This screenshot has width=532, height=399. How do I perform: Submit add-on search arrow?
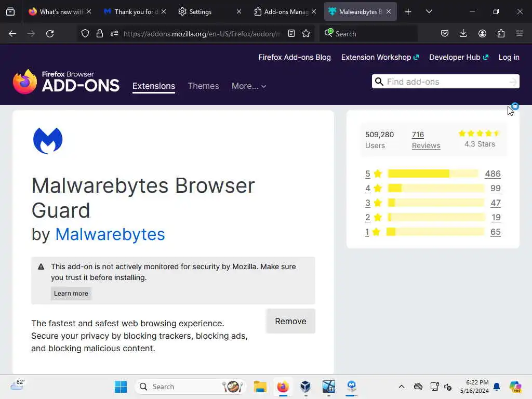pos(513,82)
